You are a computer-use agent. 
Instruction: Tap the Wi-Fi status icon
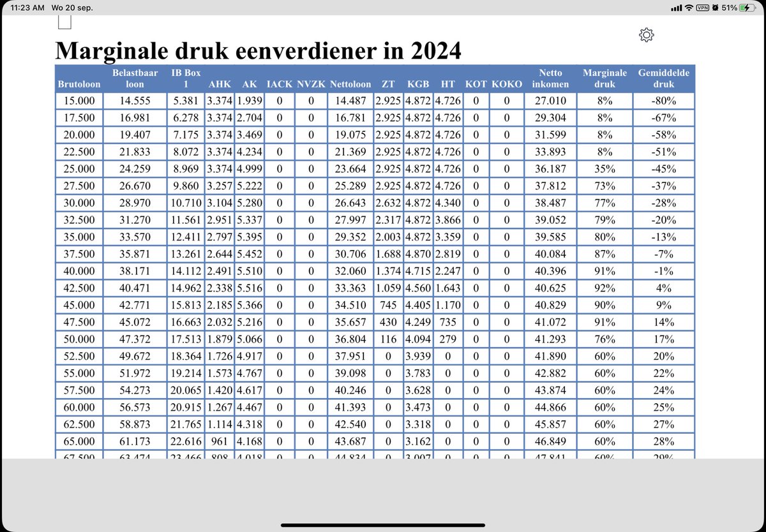click(x=689, y=8)
